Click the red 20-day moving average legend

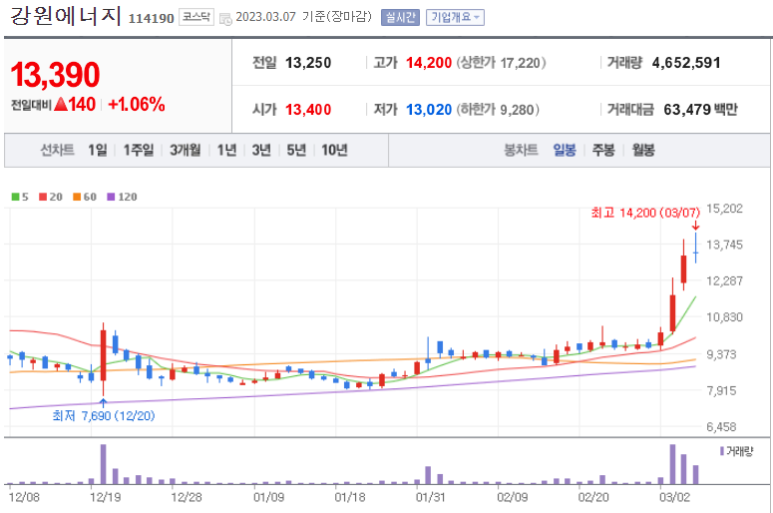pos(51,197)
